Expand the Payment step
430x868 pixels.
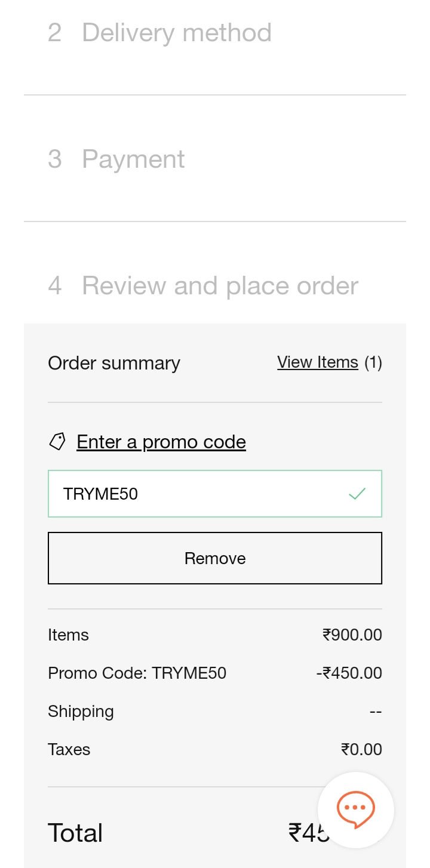(x=133, y=159)
